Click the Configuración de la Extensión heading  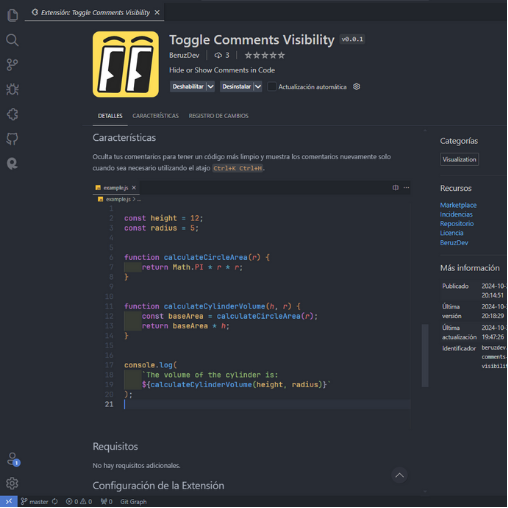[x=158, y=485]
